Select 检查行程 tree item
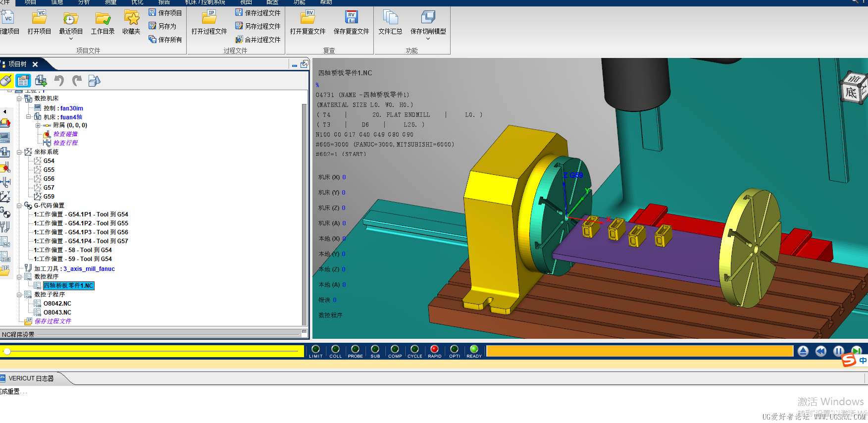This screenshot has height=423, width=868. (65, 143)
